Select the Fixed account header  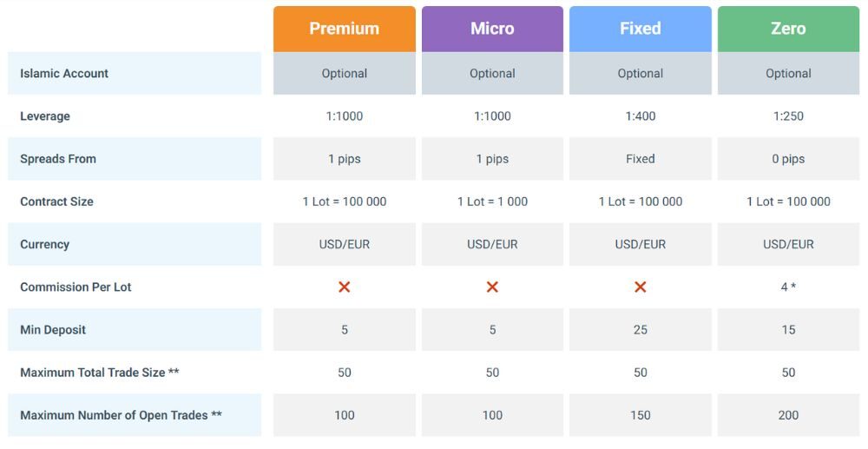coord(641,29)
